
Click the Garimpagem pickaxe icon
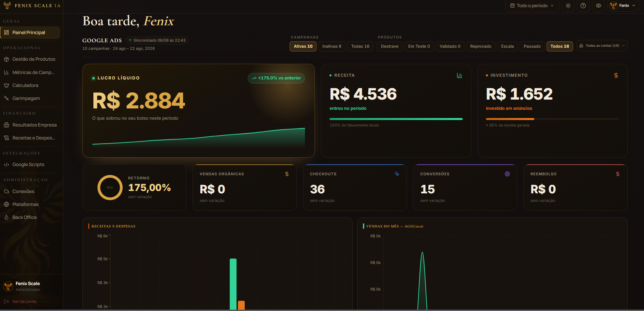pos(6,98)
